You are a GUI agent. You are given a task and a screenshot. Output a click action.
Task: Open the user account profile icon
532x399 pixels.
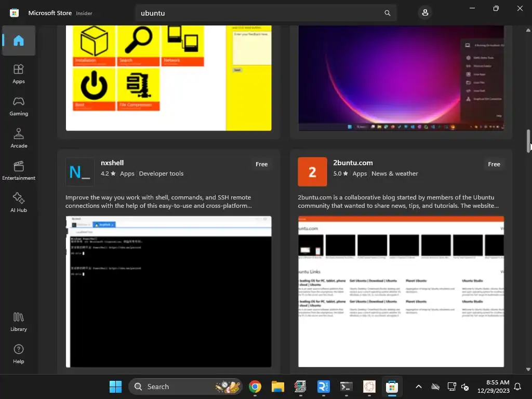(425, 13)
